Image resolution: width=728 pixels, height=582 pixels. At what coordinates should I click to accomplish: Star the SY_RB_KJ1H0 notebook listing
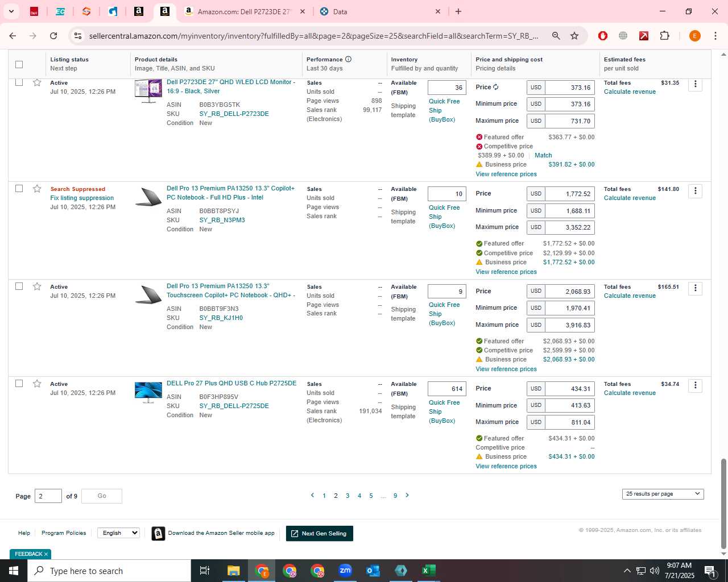pos(37,286)
